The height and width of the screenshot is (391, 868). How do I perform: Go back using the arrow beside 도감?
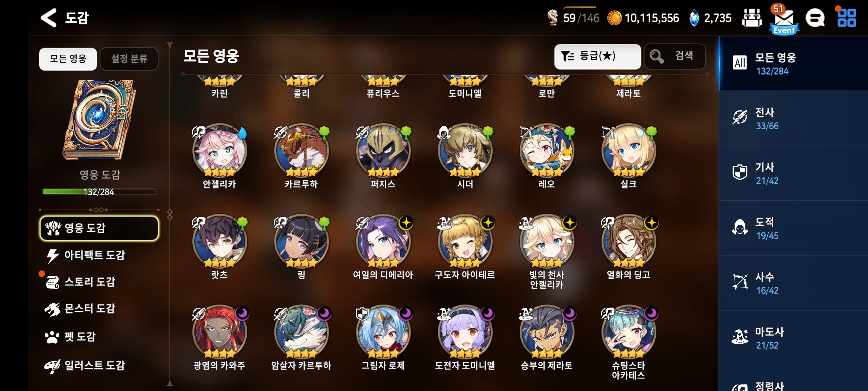pyautogui.click(x=49, y=17)
